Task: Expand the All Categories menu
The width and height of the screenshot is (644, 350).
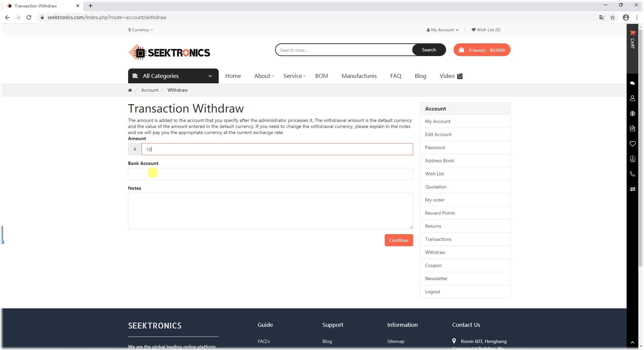Action: 173,76
